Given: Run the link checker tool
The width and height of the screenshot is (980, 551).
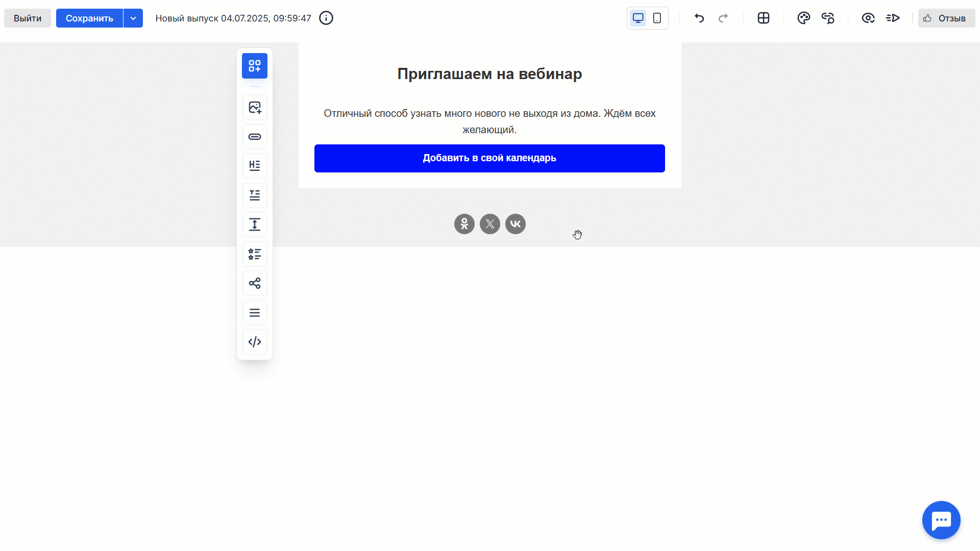Looking at the screenshot, I should (x=828, y=18).
